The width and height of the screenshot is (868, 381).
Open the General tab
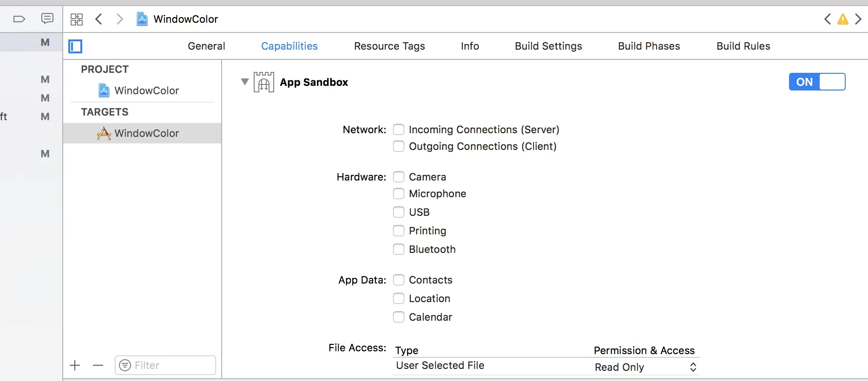tap(206, 46)
